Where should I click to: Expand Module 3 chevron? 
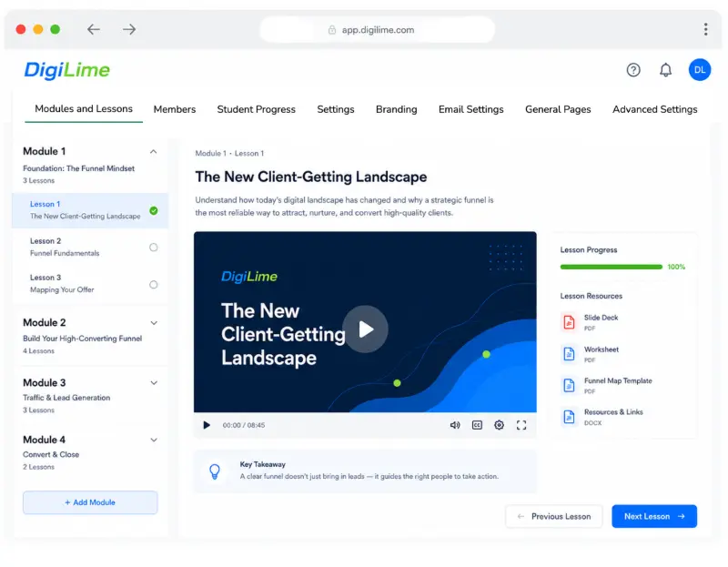click(x=154, y=382)
